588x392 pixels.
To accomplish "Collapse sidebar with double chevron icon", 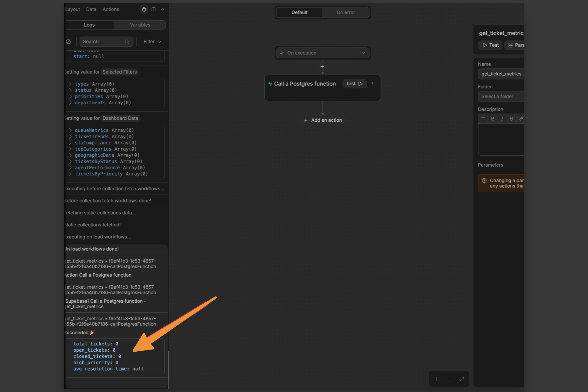I will pyautogui.click(x=163, y=9).
